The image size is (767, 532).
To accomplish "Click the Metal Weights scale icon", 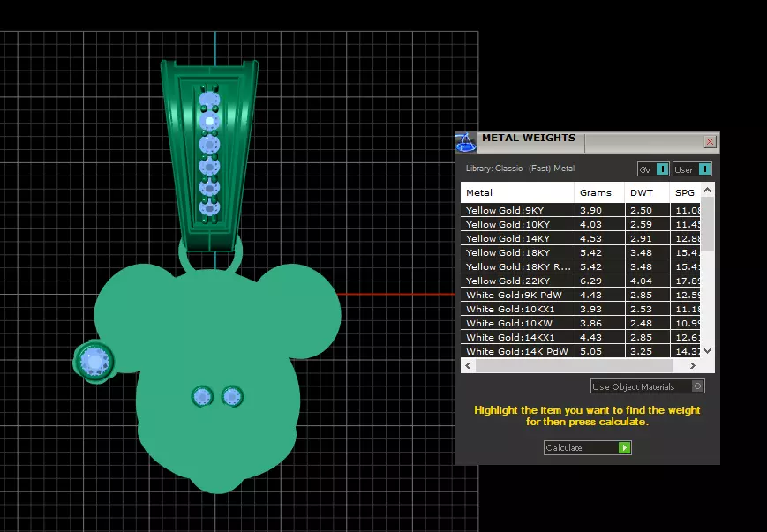I will click(x=467, y=143).
